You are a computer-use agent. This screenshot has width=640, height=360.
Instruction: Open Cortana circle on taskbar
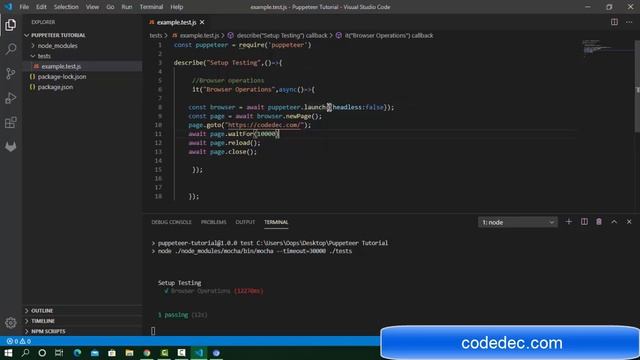pyautogui.click(x=42, y=353)
